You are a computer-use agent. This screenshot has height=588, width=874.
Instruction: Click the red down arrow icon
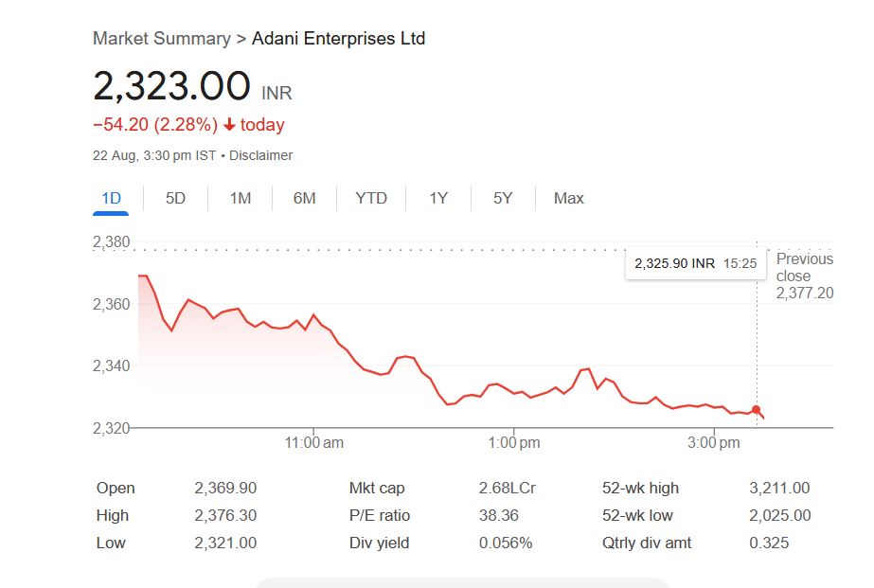pos(229,125)
